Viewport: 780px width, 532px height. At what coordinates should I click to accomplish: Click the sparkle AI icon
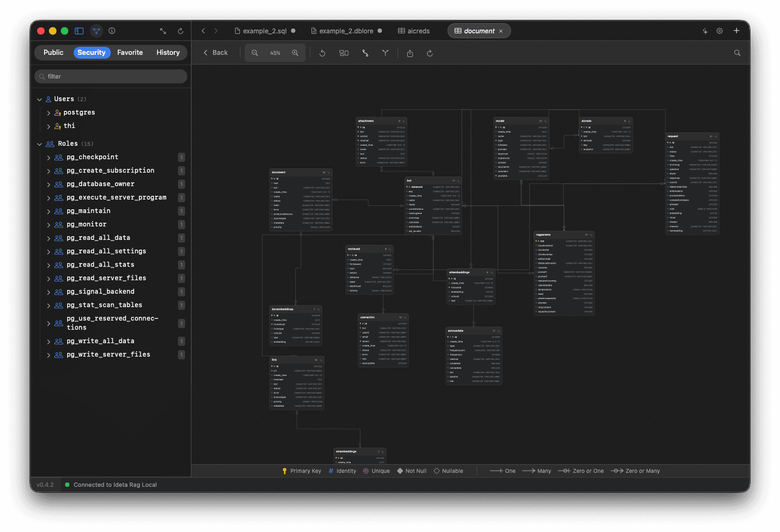tap(705, 31)
